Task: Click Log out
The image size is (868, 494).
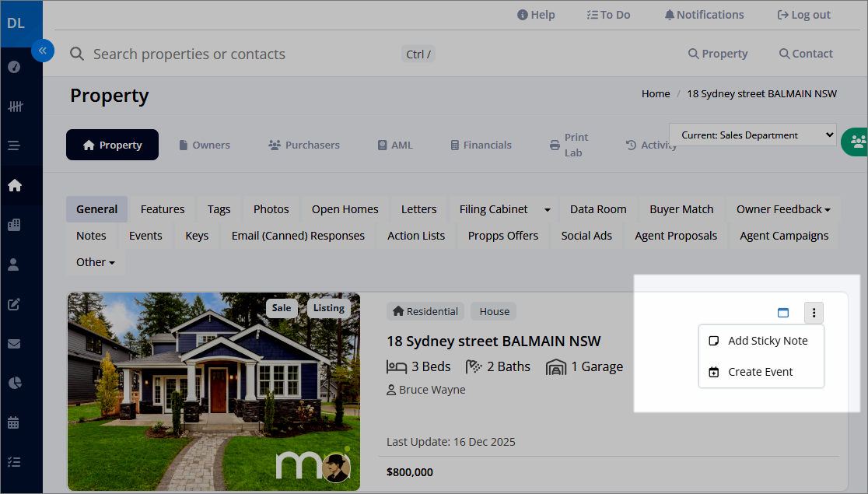Action: pyautogui.click(x=803, y=15)
